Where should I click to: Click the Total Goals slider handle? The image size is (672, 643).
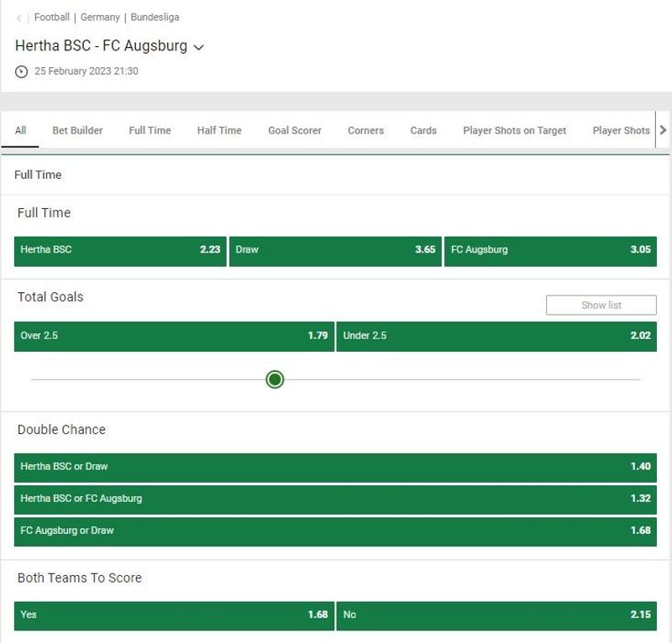tap(275, 379)
